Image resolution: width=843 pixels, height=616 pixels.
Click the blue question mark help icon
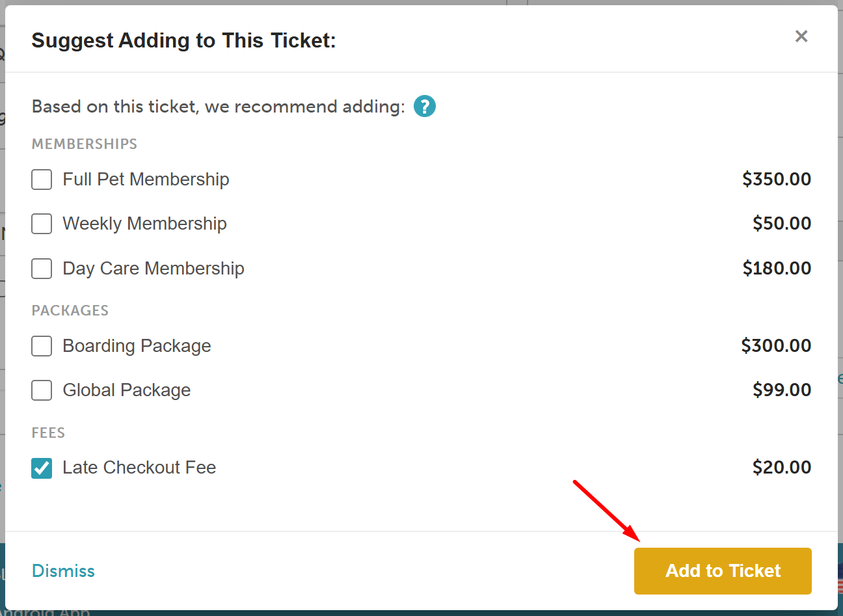(x=425, y=106)
